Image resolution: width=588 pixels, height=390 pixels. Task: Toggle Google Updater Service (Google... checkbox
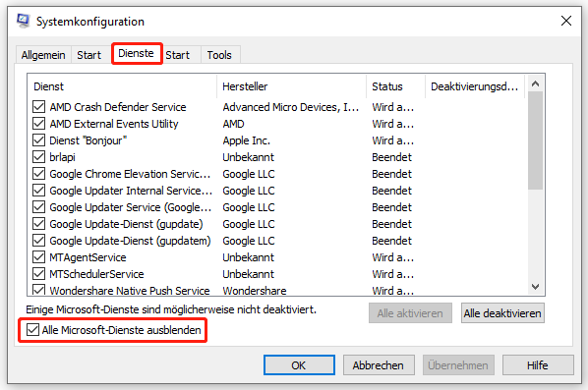click(39, 207)
